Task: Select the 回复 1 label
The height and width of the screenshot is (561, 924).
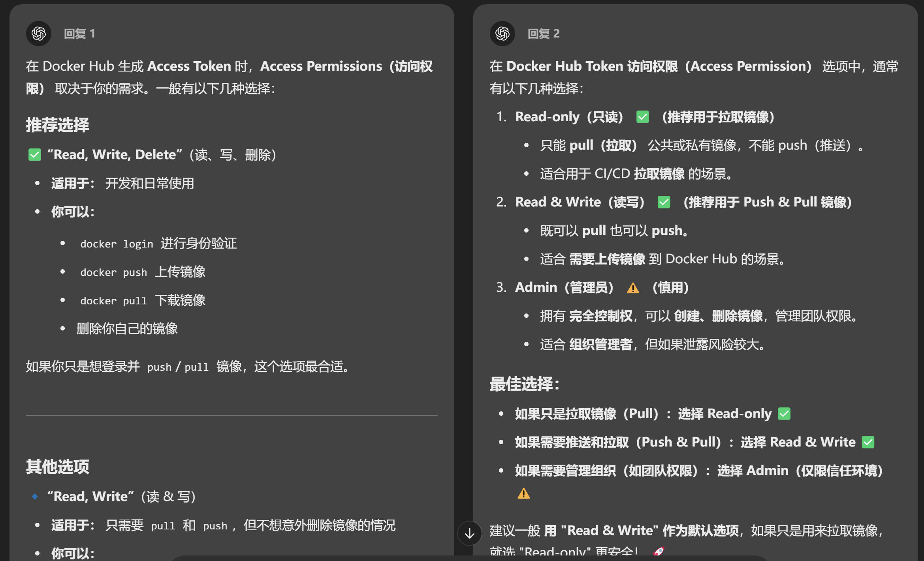Action: (79, 34)
